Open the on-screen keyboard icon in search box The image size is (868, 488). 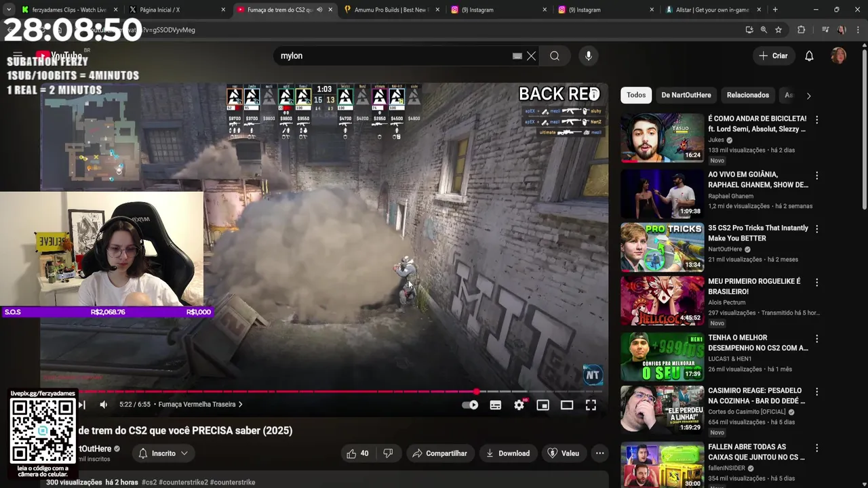tap(517, 56)
